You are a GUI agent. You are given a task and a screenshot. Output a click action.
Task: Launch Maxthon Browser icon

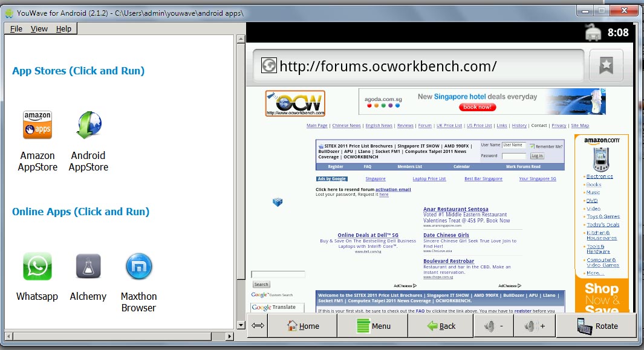(139, 267)
